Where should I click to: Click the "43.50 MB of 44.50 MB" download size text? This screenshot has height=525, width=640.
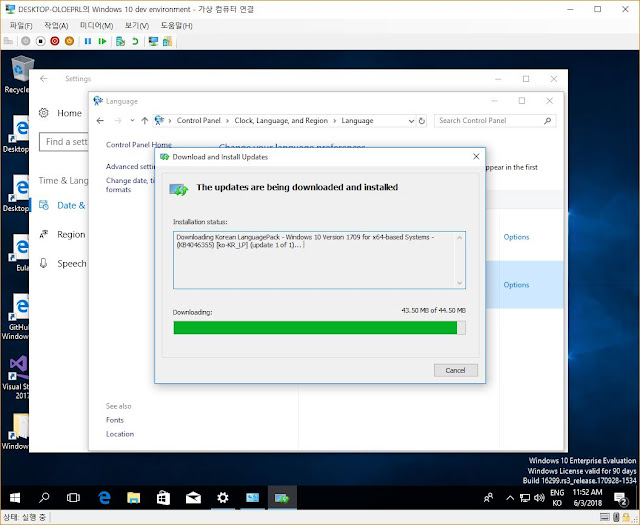point(433,310)
